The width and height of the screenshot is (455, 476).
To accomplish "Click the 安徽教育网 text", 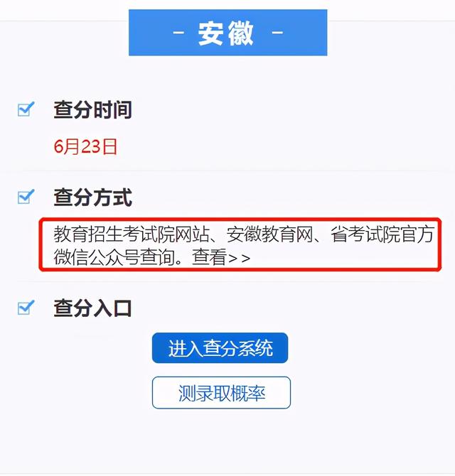I will pos(269,234).
